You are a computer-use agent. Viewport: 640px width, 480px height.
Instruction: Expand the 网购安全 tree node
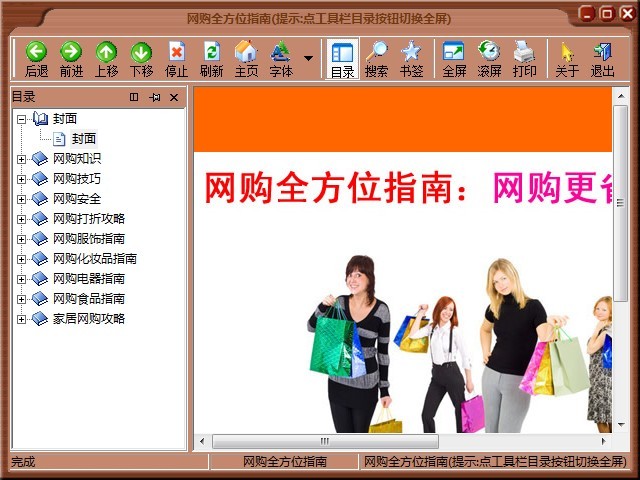point(21,199)
